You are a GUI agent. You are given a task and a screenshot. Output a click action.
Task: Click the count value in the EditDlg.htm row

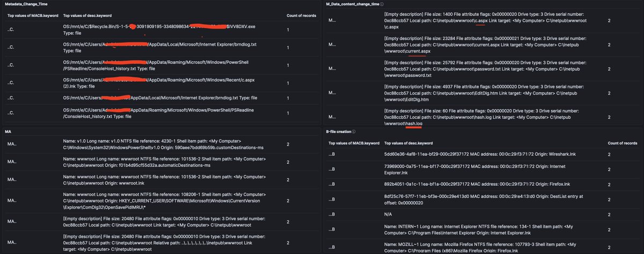click(609, 93)
